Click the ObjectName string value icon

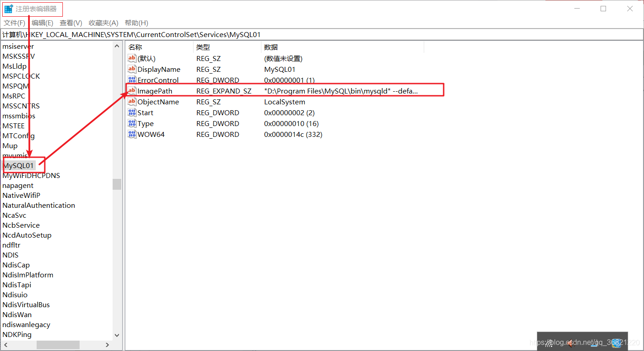(x=132, y=102)
